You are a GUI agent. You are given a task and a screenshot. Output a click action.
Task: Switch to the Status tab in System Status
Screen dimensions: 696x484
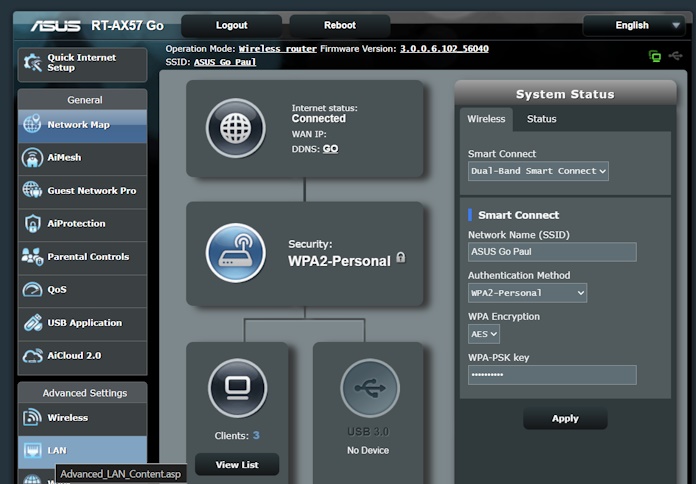pos(542,119)
